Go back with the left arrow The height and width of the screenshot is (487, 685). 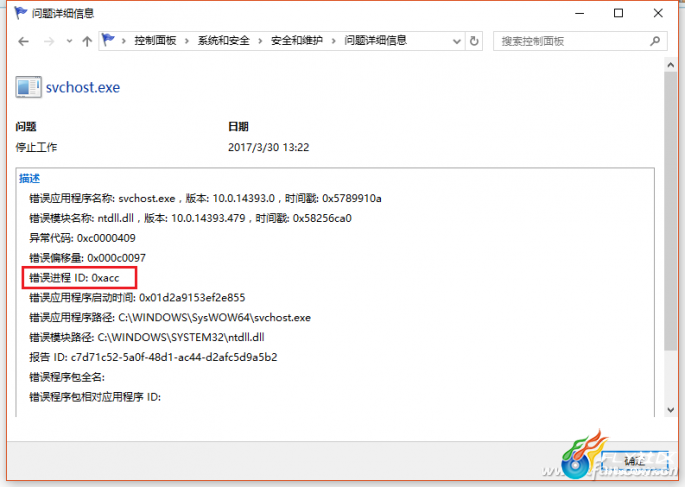(x=24, y=41)
